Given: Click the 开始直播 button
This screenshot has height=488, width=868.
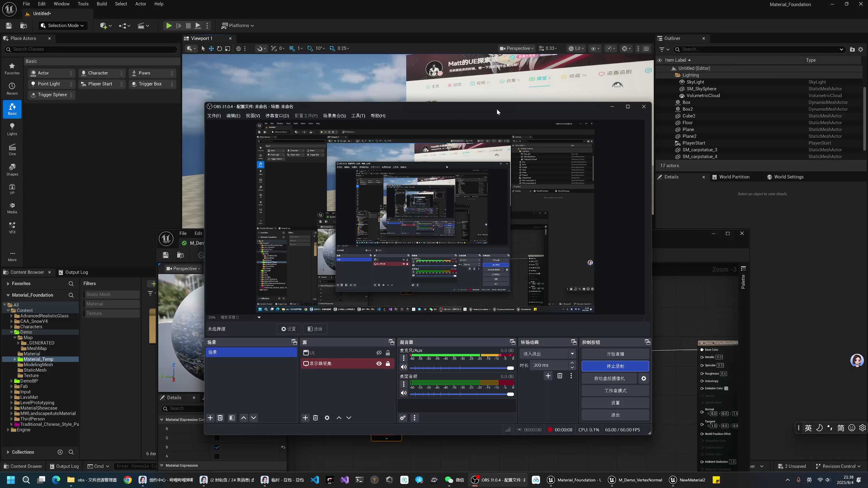Looking at the screenshot, I should tap(615, 354).
